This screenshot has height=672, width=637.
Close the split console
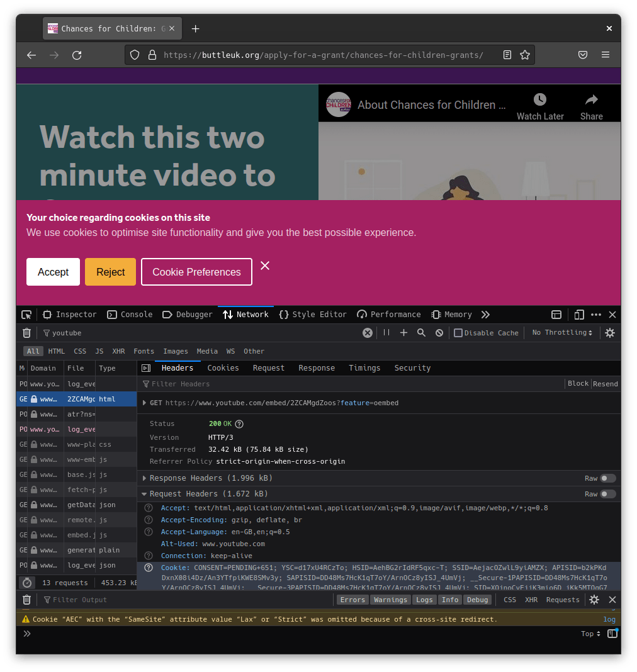[x=612, y=600]
